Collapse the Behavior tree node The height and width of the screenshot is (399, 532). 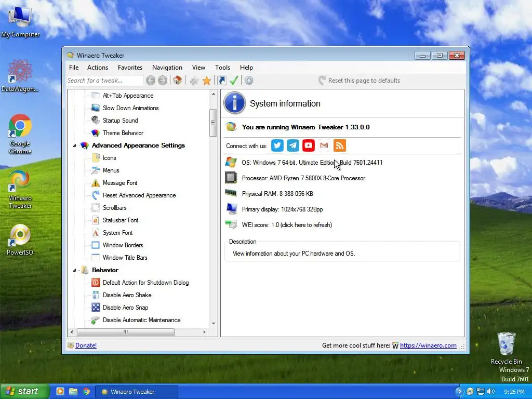[74, 270]
